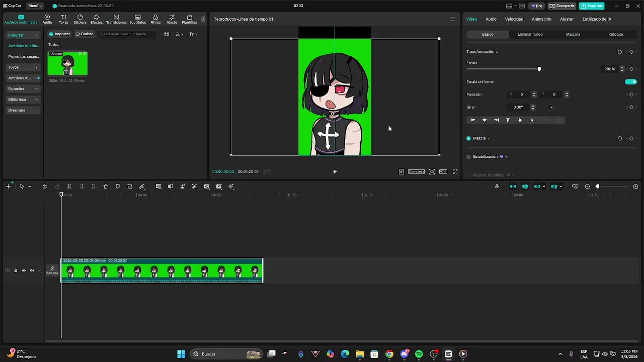Open the Filtros panel
The height and width of the screenshot is (362, 644).
click(x=155, y=19)
